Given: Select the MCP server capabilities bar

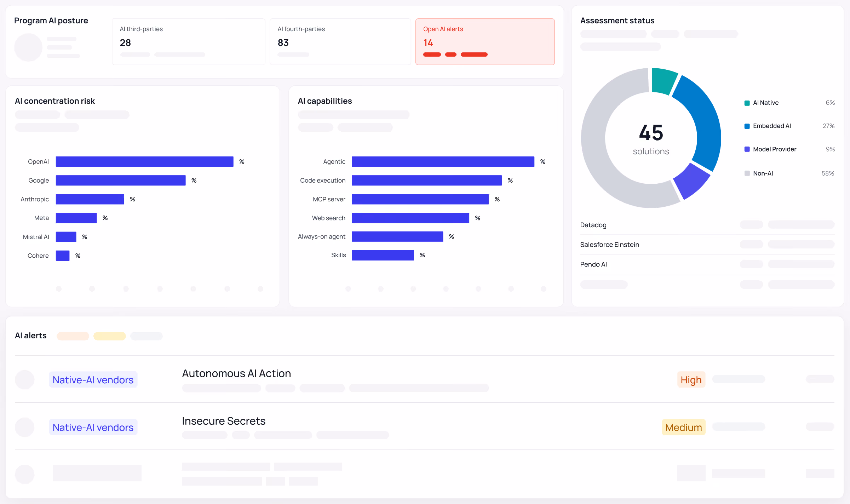Looking at the screenshot, I should 420,199.
